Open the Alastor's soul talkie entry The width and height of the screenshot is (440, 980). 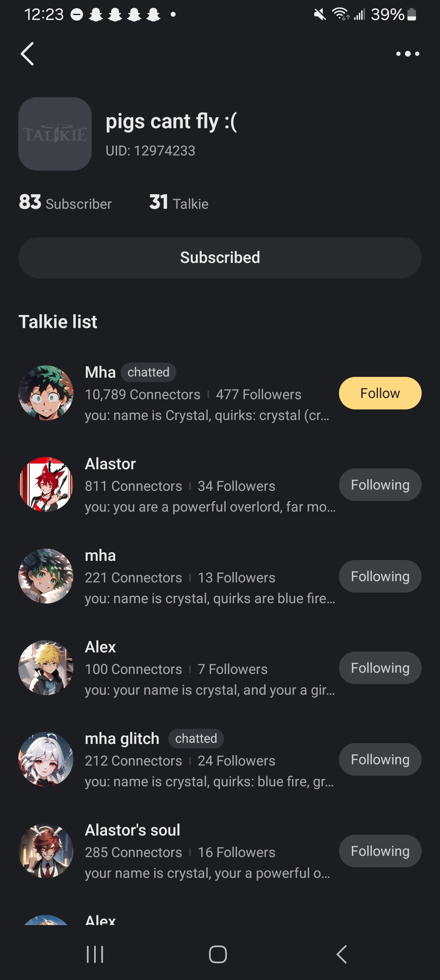coord(204,851)
